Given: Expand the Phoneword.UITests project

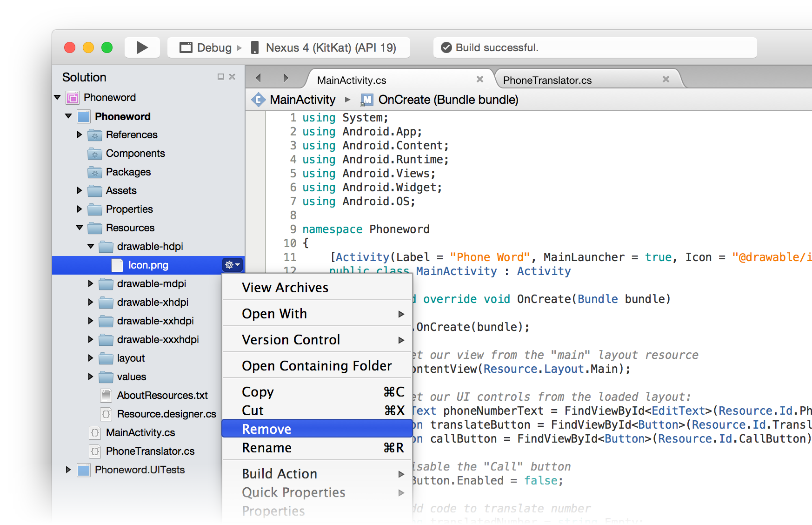Looking at the screenshot, I should [68, 470].
